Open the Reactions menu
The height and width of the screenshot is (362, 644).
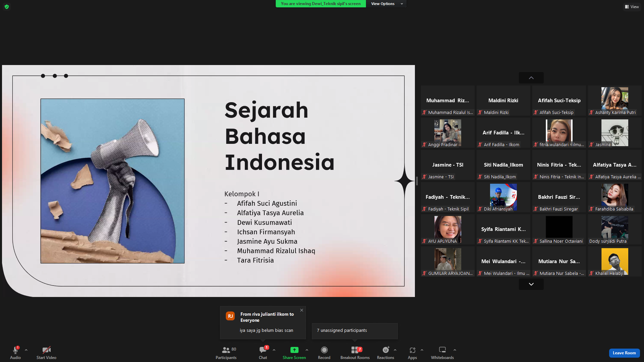(x=385, y=353)
